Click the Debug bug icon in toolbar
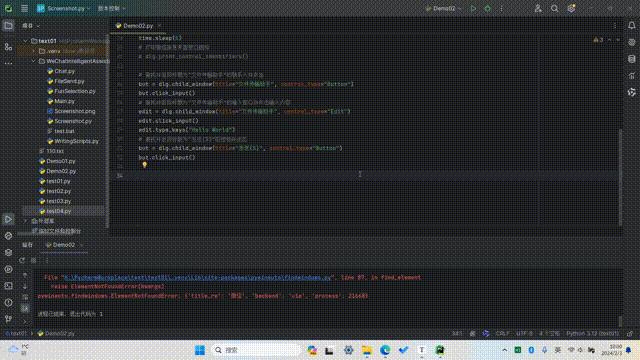The height and width of the screenshot is (360, 640). click(487, 8)
